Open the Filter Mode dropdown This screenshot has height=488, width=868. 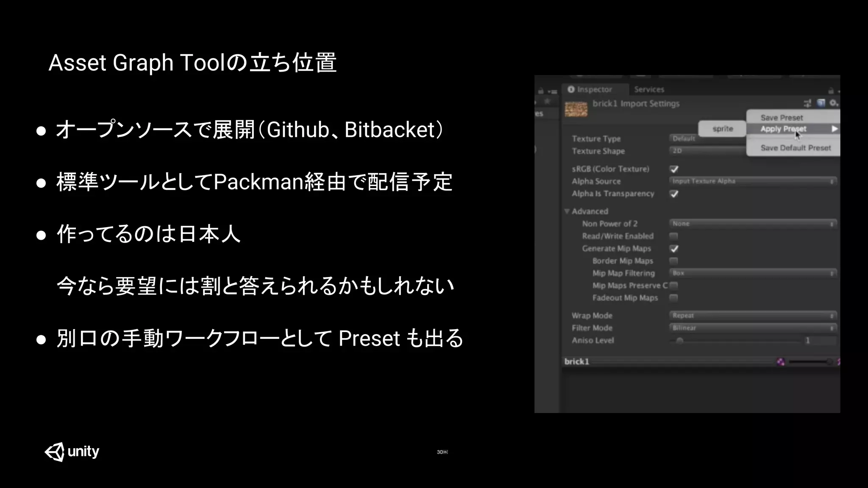click(753, 328)
